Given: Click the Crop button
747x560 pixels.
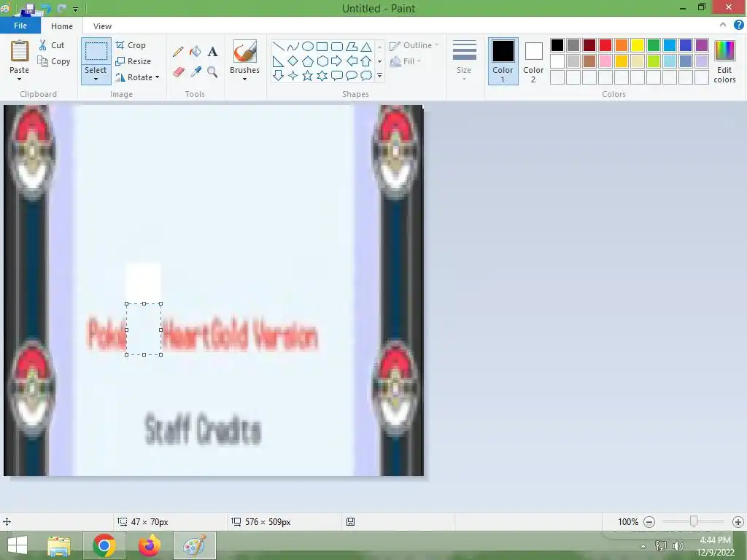Looking at the screenshot, I should click(131, 45).
